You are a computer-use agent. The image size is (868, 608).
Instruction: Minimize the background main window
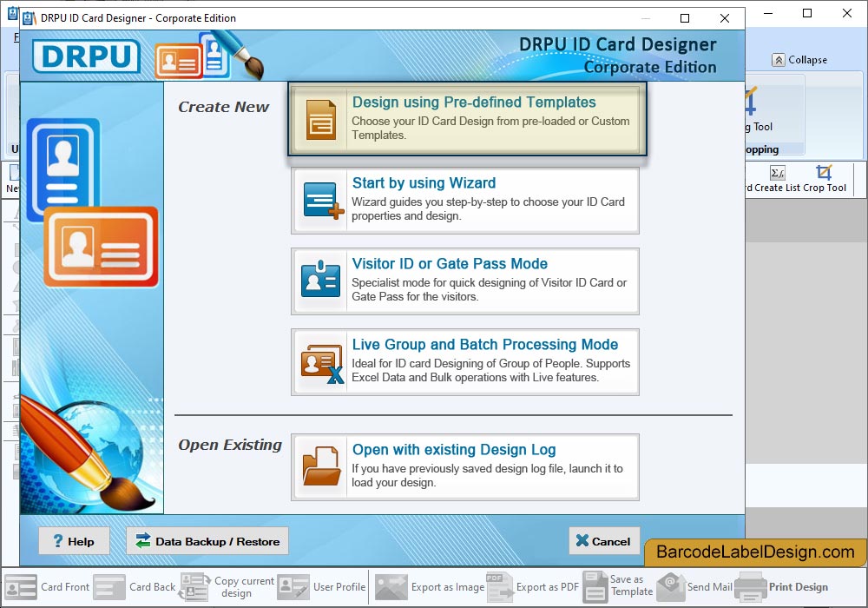pos(768,13)
